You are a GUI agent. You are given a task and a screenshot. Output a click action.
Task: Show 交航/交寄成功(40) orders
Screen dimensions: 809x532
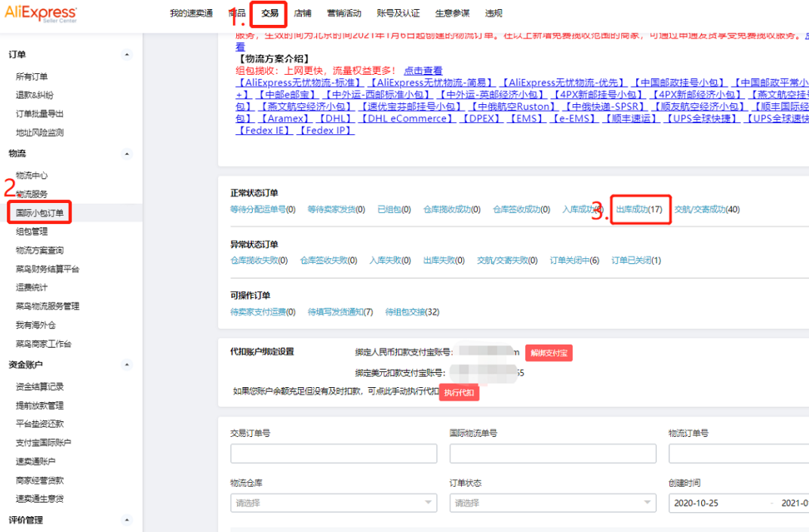[x=707, y=210]
